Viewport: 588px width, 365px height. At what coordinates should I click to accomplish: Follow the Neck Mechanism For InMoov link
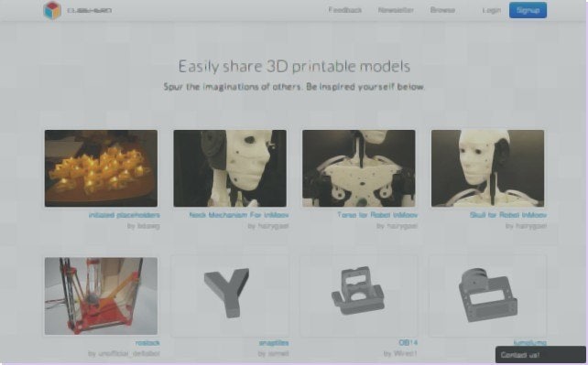point(239,215)
